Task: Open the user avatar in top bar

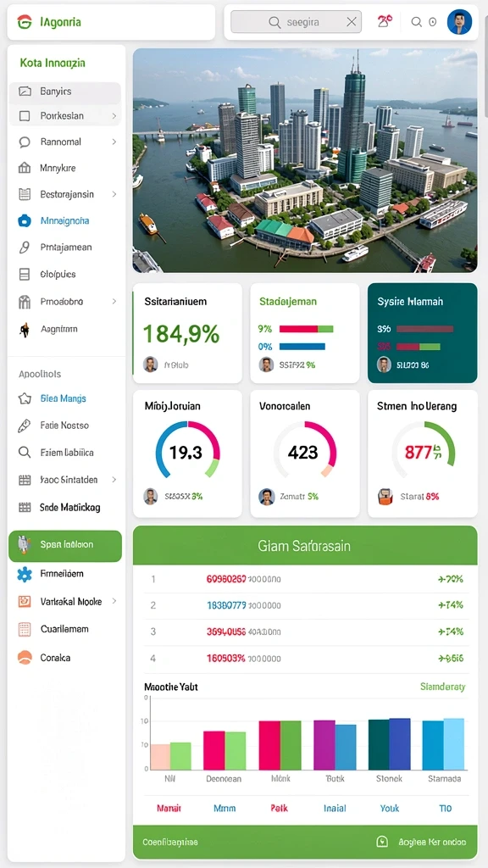Action: tap(458, 22)
